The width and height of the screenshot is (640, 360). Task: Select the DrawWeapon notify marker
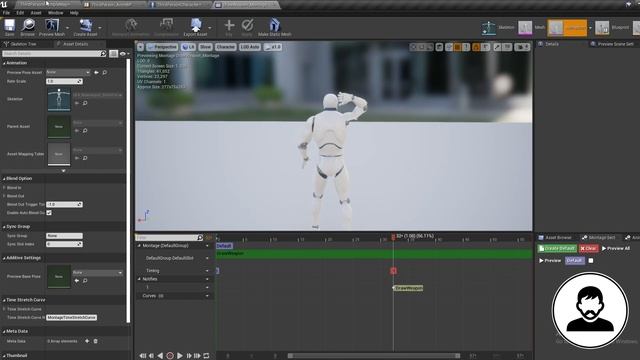tap(408, 288)
